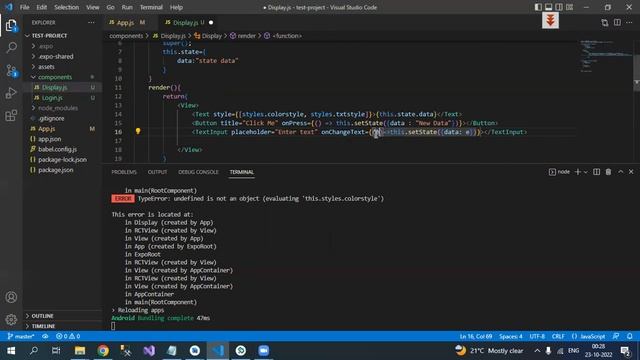Open the Accounts menu icon
The width and height of the screenshot is (640, 360).
[x=11, y=297]
